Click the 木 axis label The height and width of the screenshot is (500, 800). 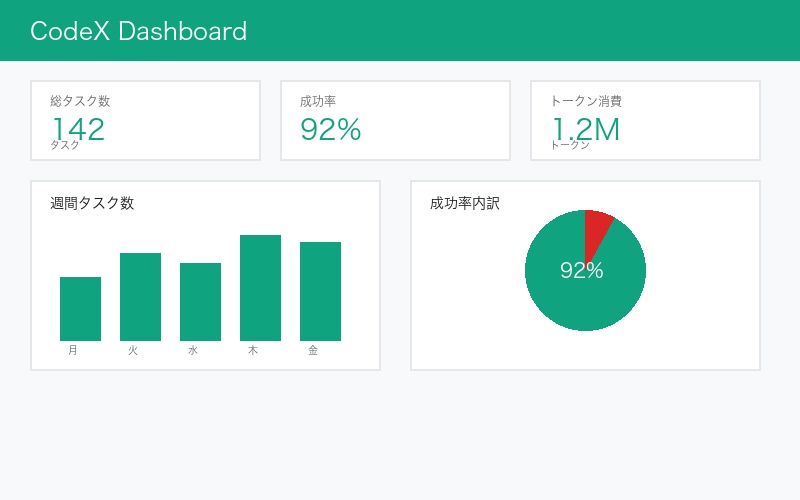[x=253, y=351]
